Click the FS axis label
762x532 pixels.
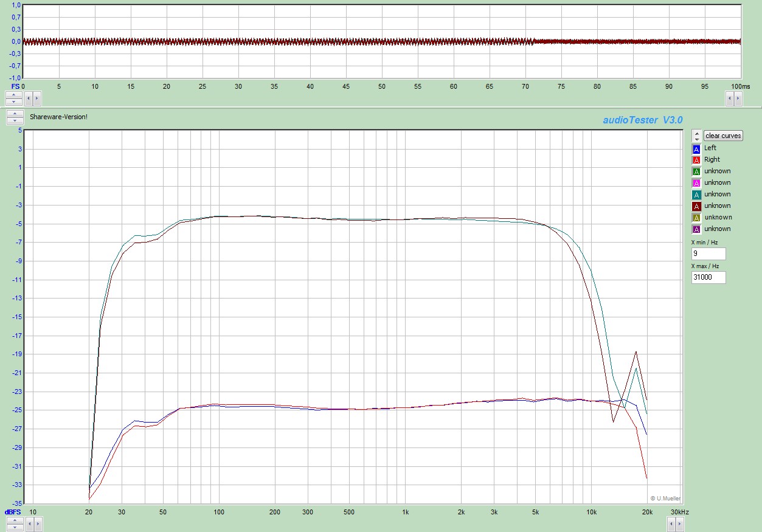point(15,86)
